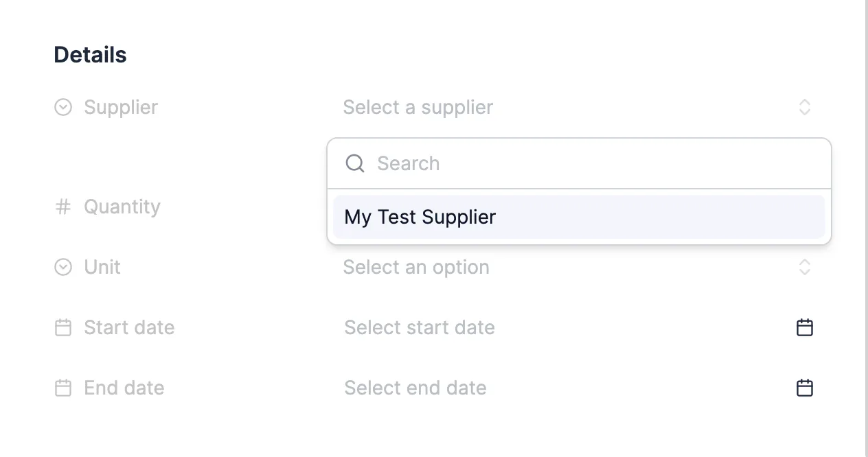Image resolution: width=868 pixels, height=457 pixels.
Task: Expand the Unit up-down chevron arrows
Action: pos(805,267)
